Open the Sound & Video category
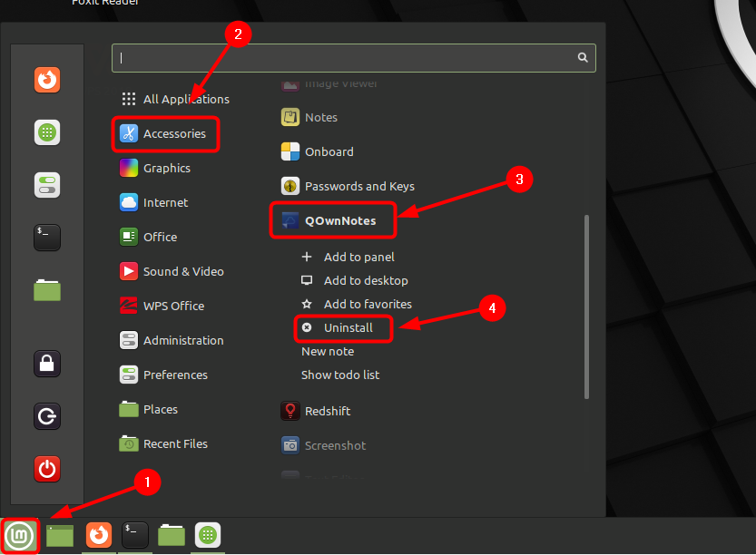The height and width of the screenshot is (555, 756). (x=172, y=271)
